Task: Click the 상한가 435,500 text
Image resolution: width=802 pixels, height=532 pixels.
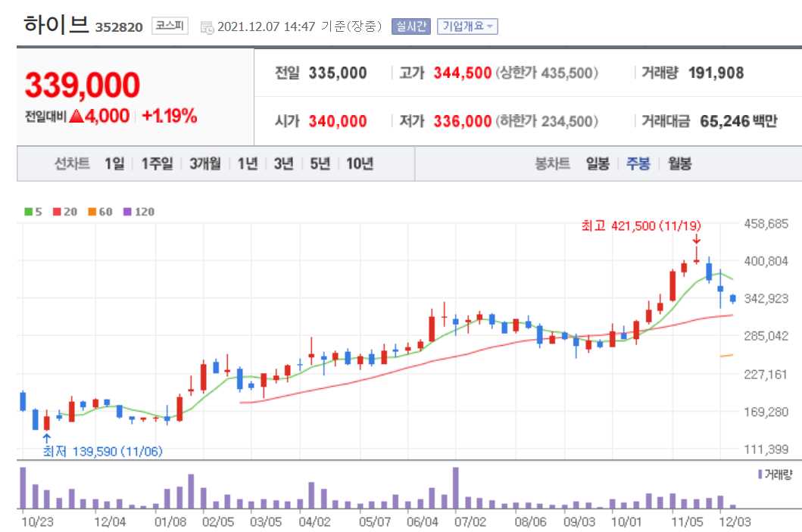Action: tap(546, 73)
